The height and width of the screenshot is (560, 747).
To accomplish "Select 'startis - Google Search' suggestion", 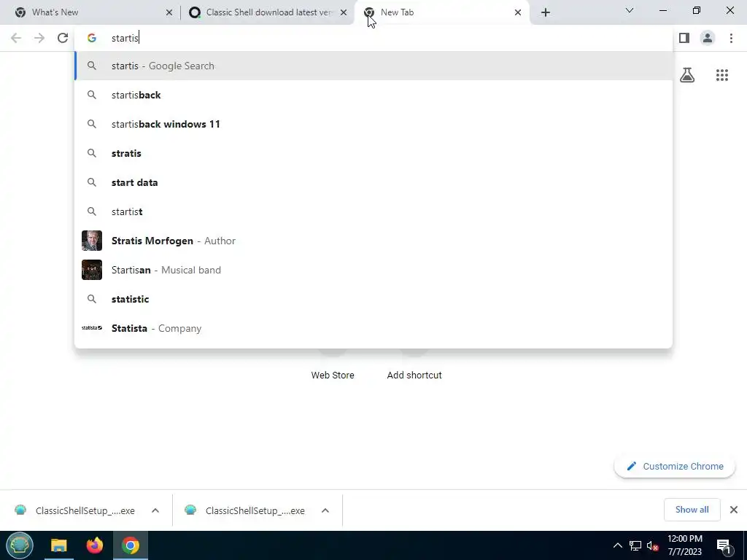I will pyautogui.click(x=373, y=66).
